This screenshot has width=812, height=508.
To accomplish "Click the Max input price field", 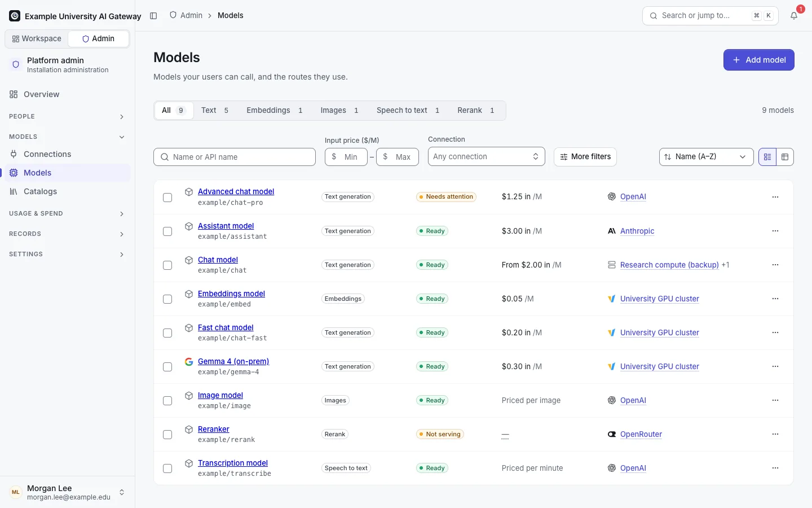I will 398,157.
